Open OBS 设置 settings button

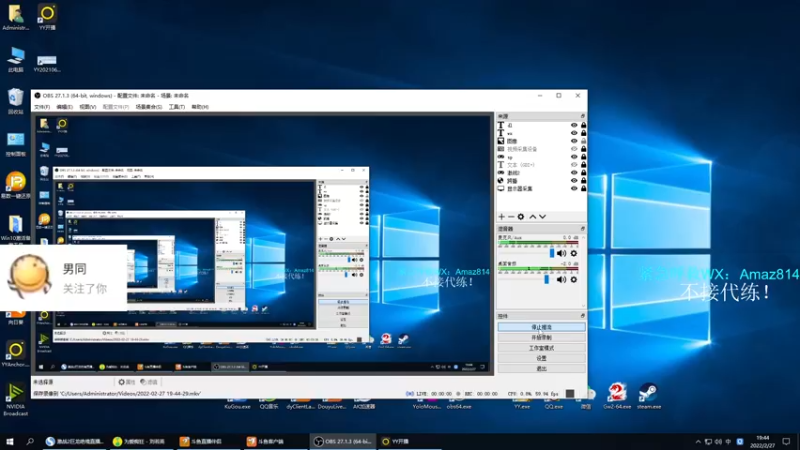point(541,358)
